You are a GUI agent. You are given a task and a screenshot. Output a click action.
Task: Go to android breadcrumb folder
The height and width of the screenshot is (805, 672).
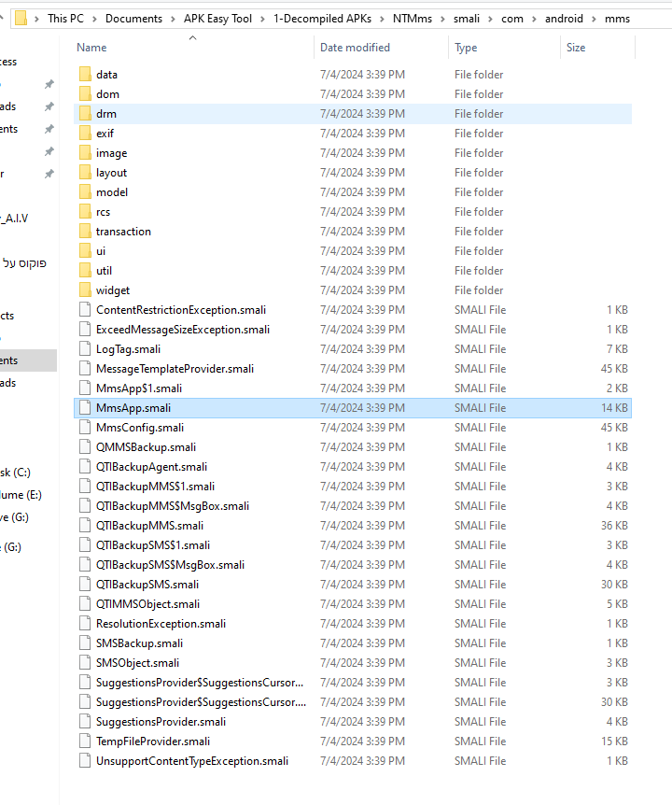tap(563, 19)
